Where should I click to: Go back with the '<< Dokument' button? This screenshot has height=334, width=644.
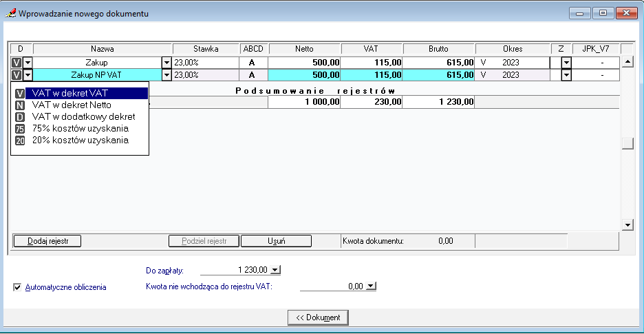318,317
